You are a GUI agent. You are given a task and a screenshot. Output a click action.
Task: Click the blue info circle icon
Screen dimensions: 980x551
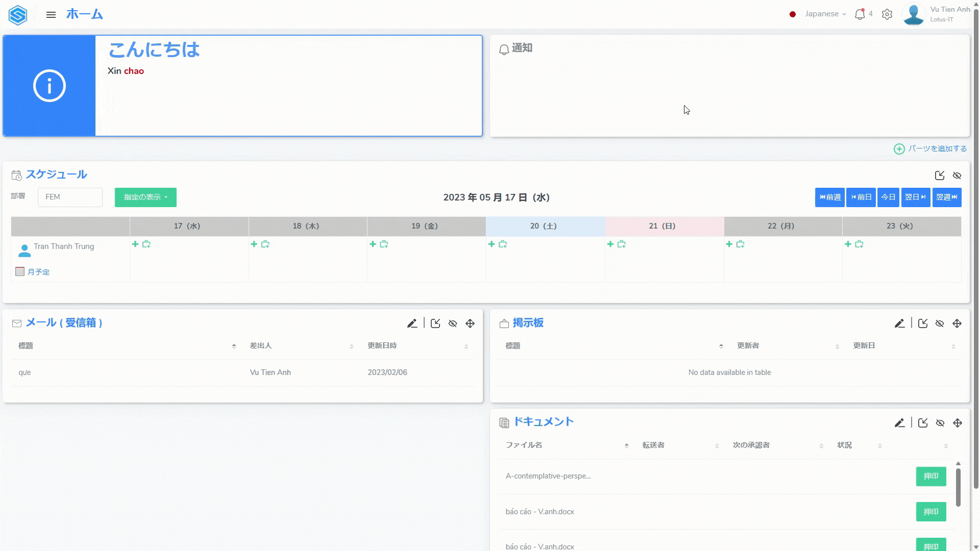pyautogui.click(x=50, y=86)
